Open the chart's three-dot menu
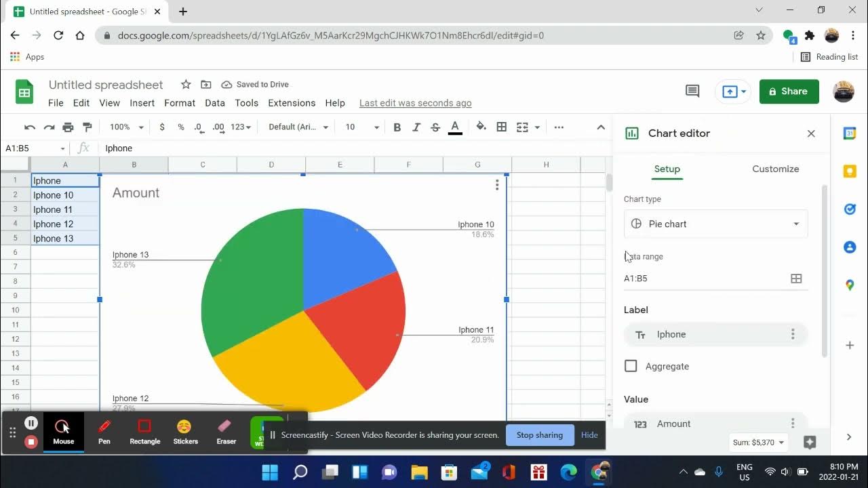 click(x=497, y=185)
